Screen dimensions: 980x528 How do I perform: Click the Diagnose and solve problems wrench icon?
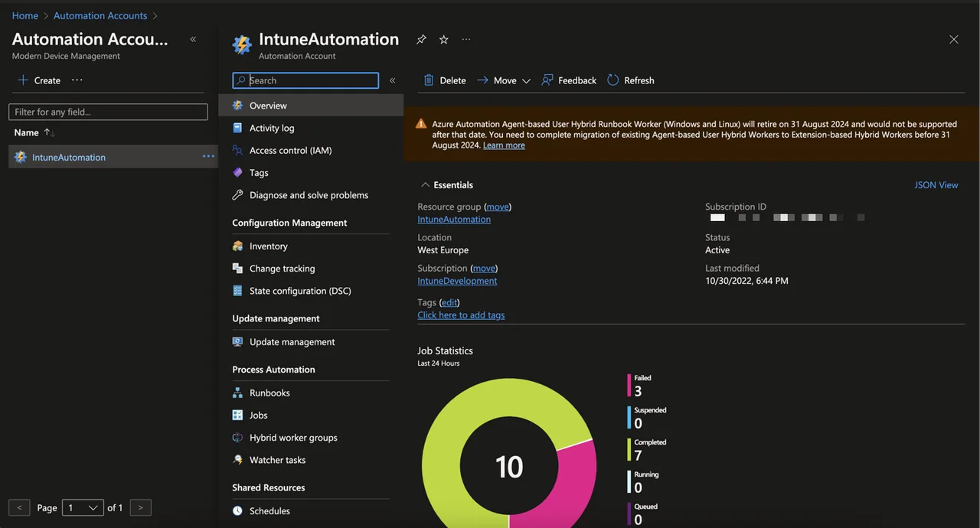coord(237,195)
